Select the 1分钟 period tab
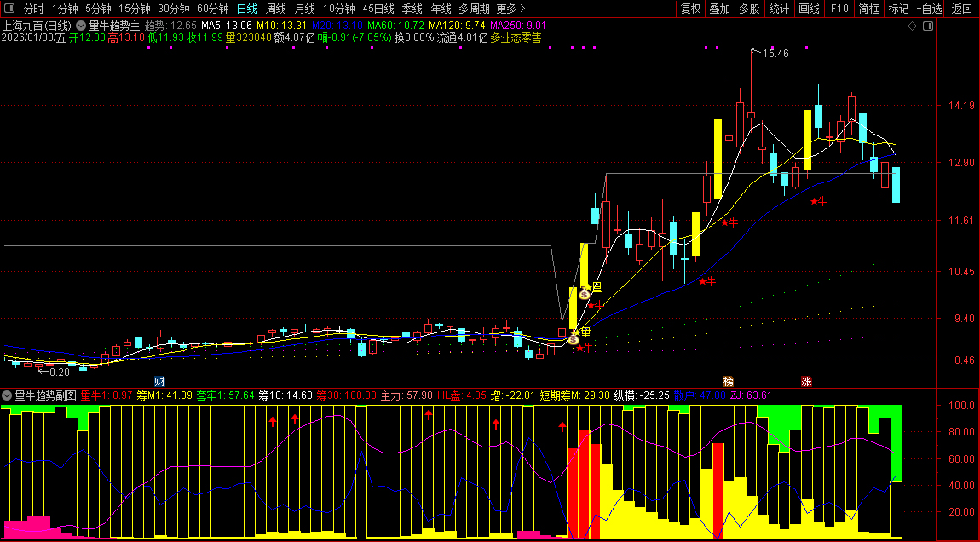The width and height of the screenshot is (980, 542). click(x=65, y=9)
